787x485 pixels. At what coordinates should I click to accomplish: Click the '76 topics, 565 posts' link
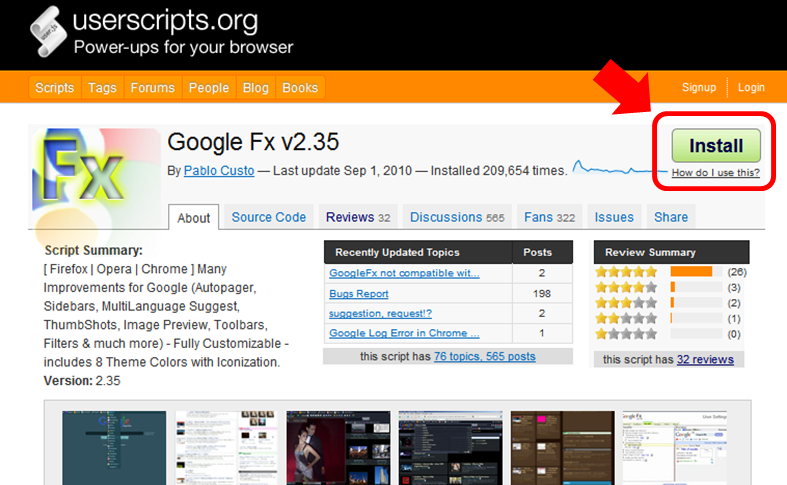click(484, 356)
